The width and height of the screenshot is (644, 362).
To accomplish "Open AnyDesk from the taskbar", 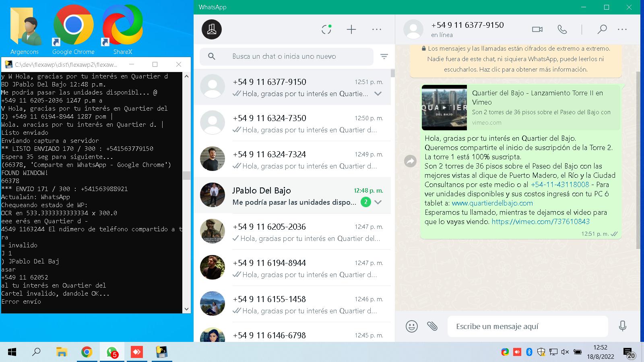I will (x=137, y=352).
